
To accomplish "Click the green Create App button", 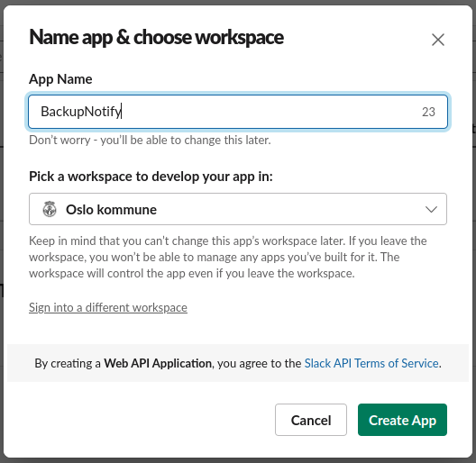I will click(x=402, y=420).
